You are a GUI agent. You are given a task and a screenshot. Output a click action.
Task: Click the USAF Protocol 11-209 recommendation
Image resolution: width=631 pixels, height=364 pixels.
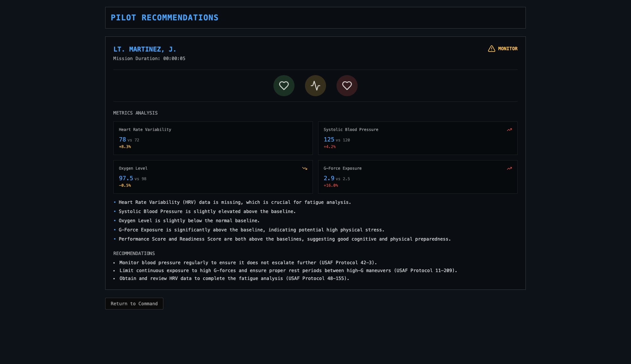tap(288, 270)
